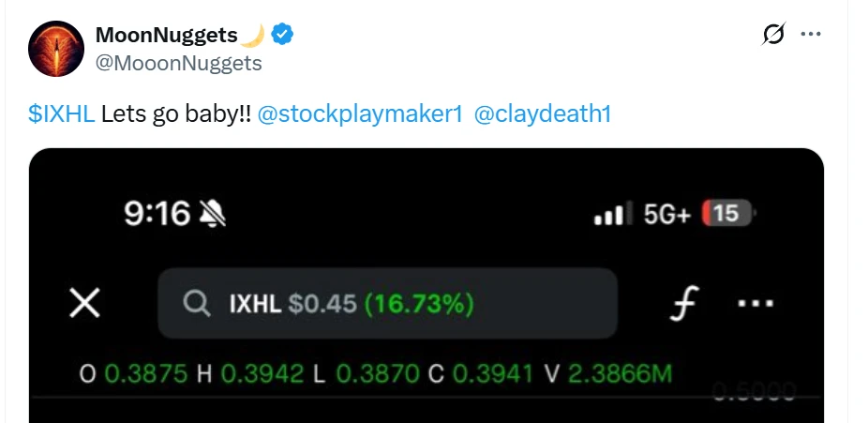Visit the @claydeath1 mention
868x423 pixels.
pos(543,115)
